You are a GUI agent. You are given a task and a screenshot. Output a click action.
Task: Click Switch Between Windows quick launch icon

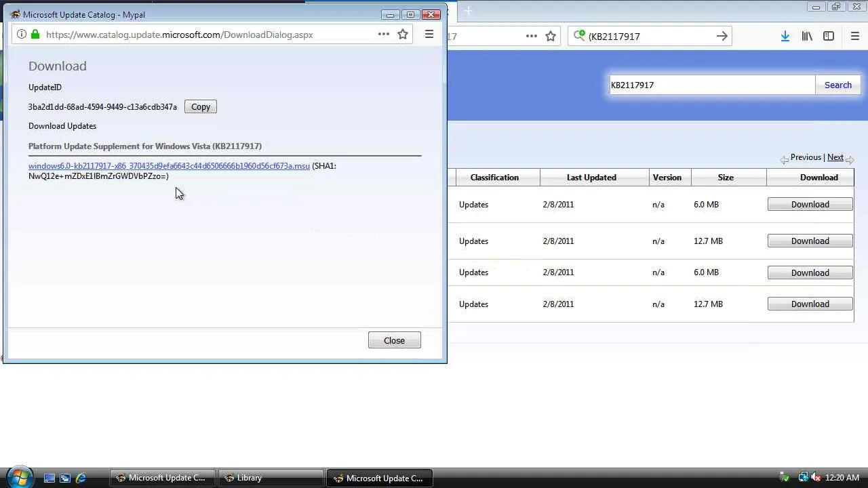[65, 478]
